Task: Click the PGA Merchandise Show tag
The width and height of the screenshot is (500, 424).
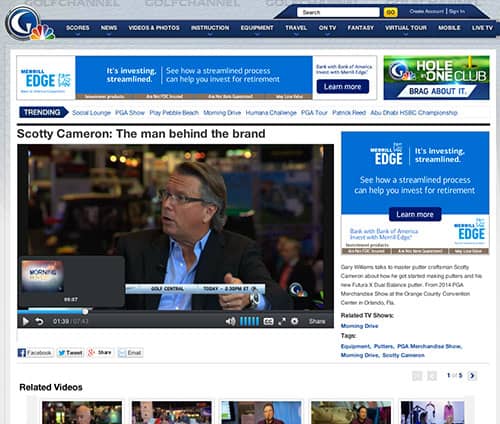Action: 429,346
